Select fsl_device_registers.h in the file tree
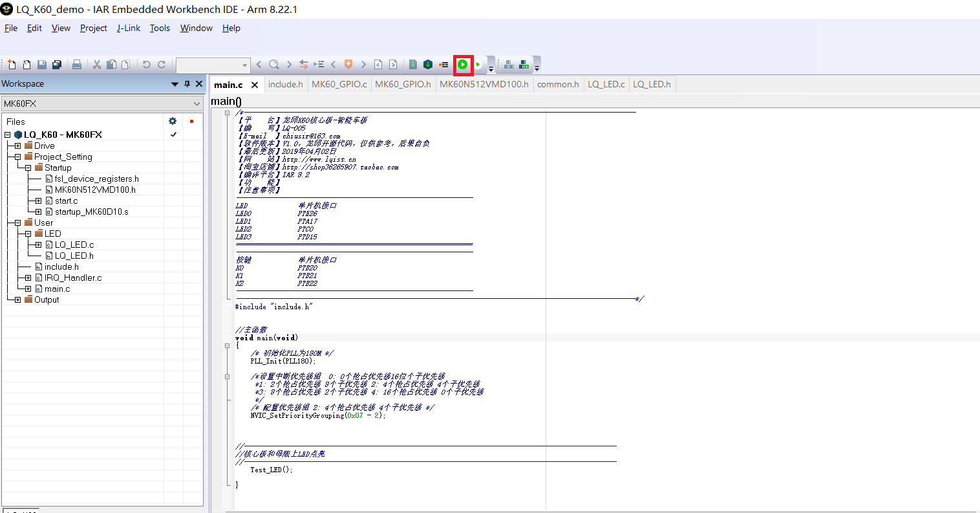980x513 pixels. point(96,179)
